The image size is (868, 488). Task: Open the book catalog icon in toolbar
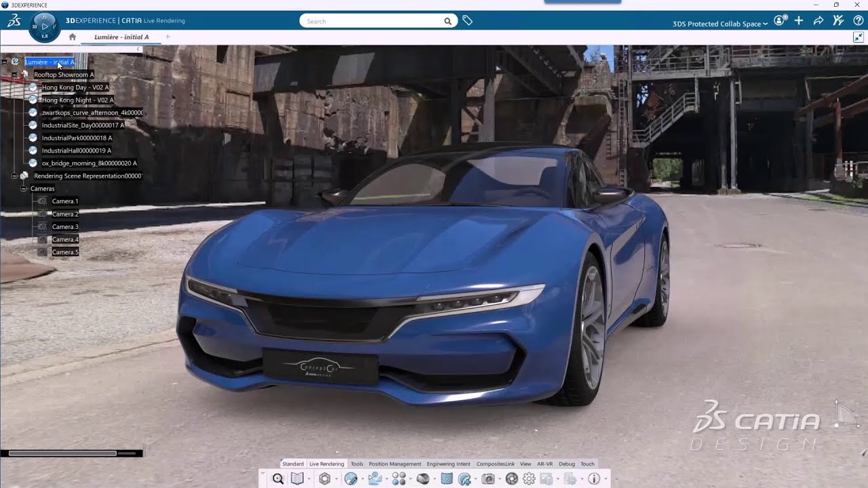click(297, 479)
